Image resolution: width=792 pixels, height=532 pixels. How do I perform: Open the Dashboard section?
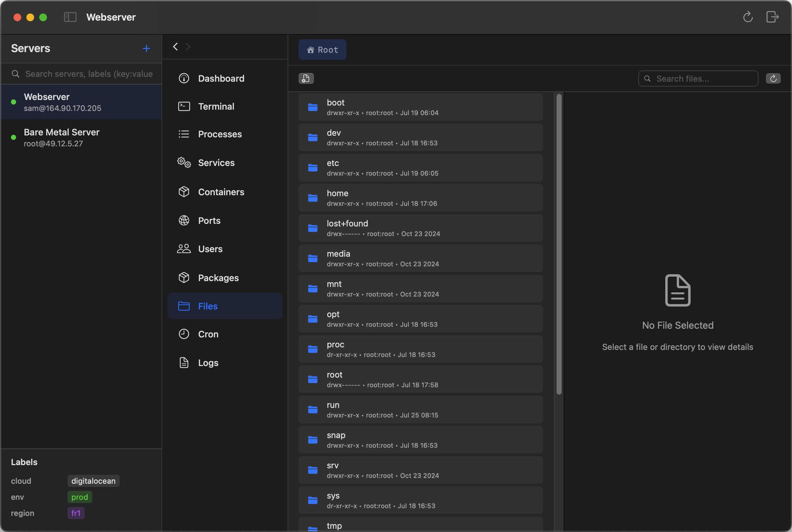click(225, 78)
